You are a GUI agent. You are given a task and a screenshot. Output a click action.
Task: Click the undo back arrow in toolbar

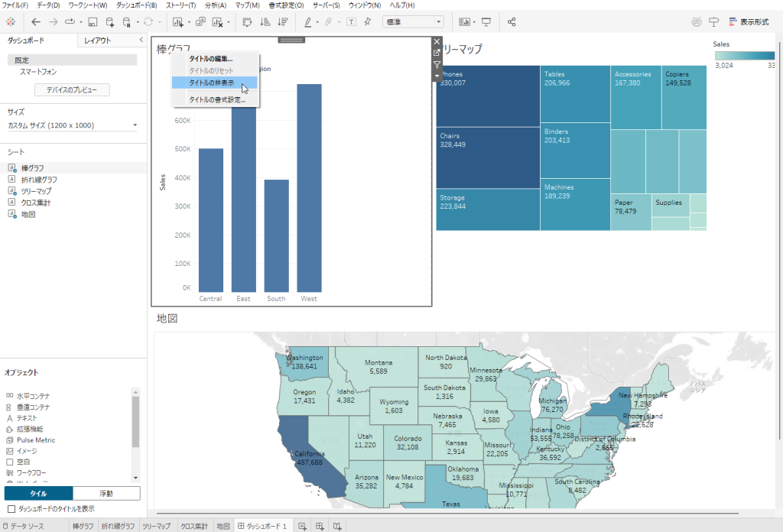click(x=36, y=21)
